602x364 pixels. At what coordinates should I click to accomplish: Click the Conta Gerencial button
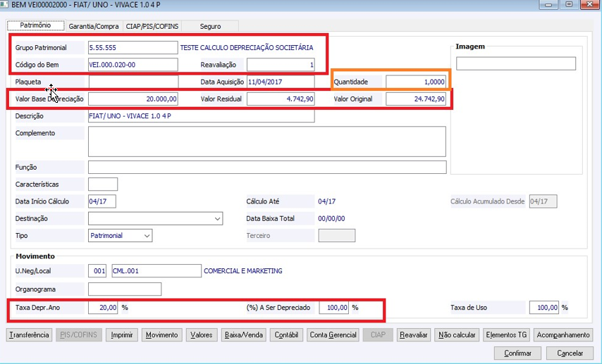click(x=333, y=335)
